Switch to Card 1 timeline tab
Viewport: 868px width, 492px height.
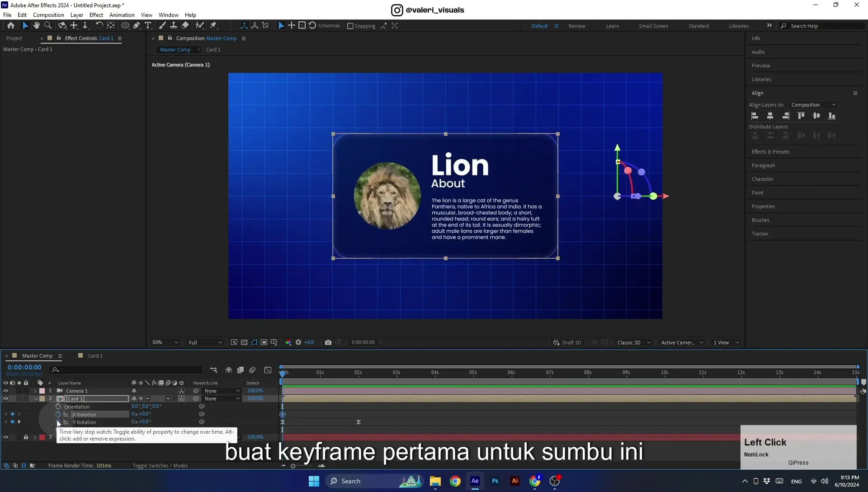coord(95,356)
